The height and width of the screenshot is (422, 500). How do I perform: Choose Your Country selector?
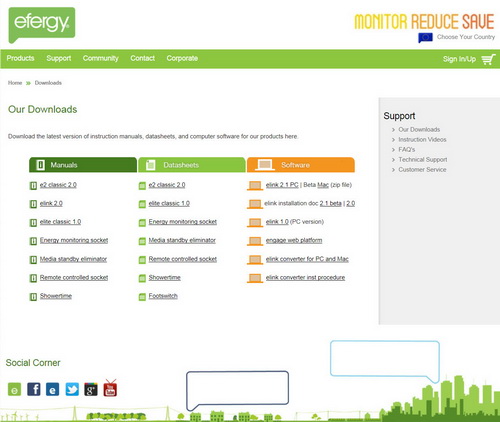click(466, 37)
